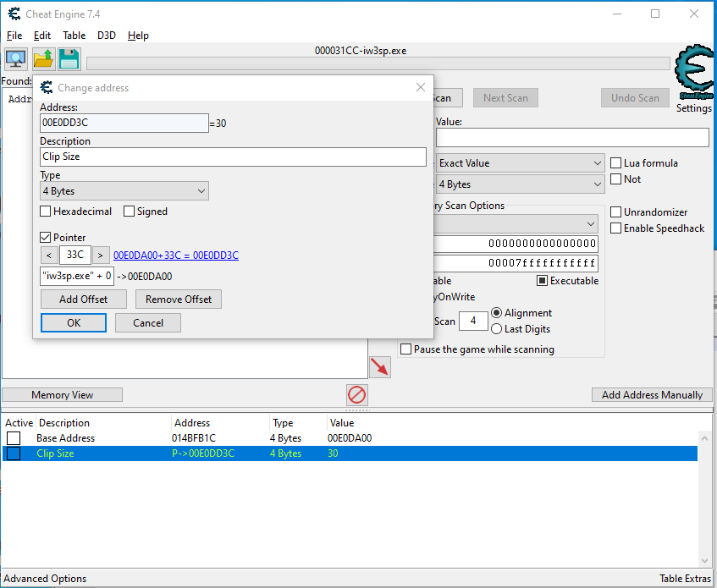Click the Add Offset button

coord(84,299)
